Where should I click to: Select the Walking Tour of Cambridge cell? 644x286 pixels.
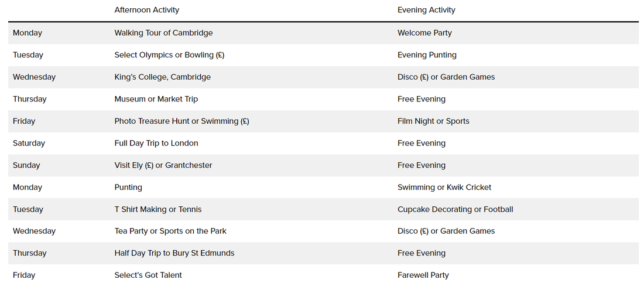pos(163,33)
